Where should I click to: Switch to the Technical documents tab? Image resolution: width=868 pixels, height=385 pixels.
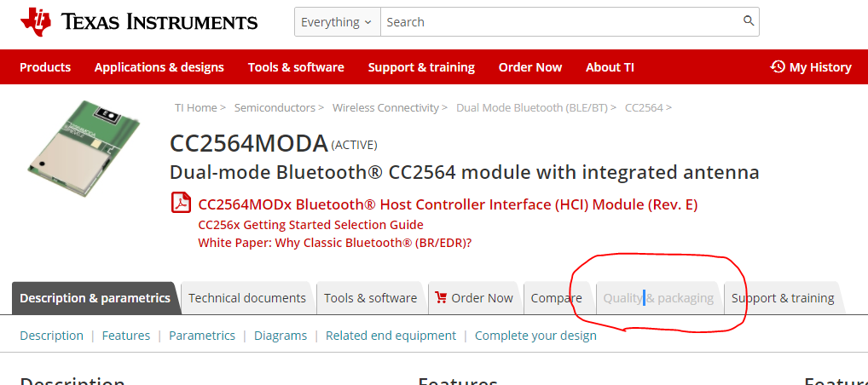point(247,298)
